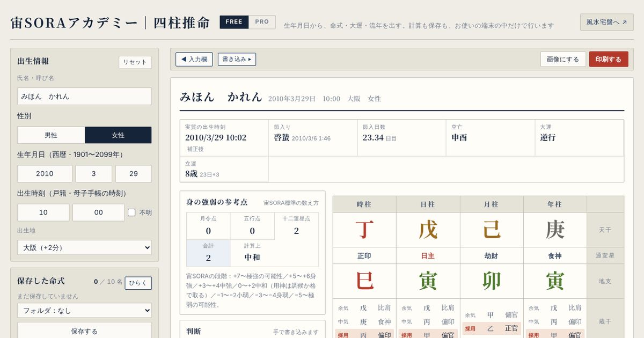Edit the birth hour field 10
Viewport: 644px width, 338px height.
[x=43, y=212]
